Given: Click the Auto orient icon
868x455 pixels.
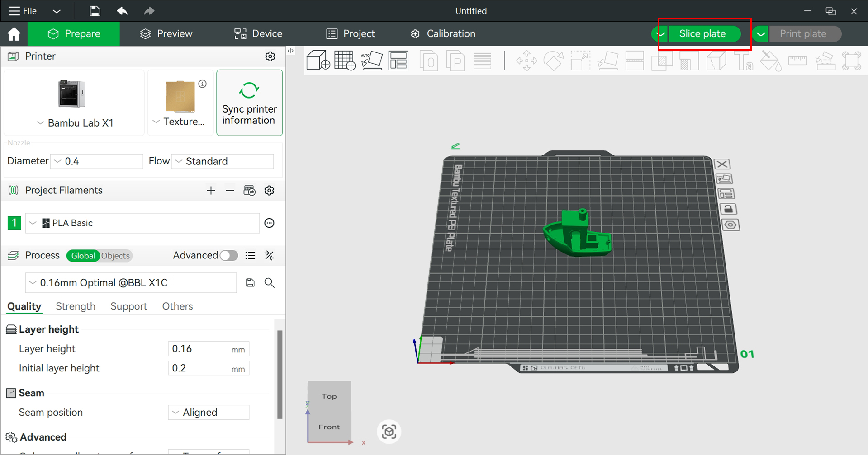Looking at the screenshot, I should (371, 61).
